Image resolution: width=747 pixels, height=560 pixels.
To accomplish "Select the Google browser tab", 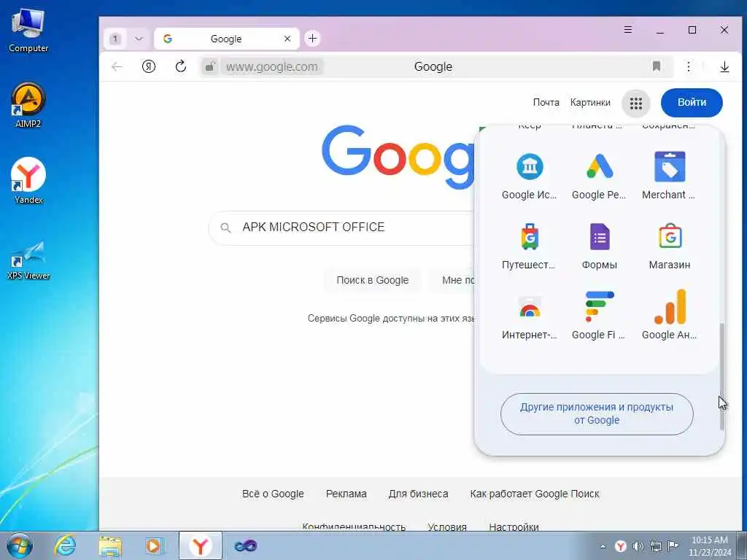I will (x=226, y=39).
